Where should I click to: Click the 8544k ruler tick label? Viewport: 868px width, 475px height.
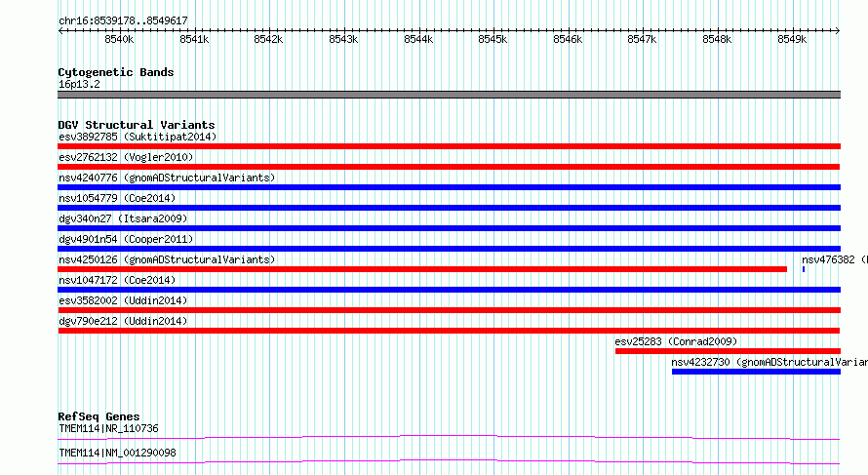tap(418, 39)
